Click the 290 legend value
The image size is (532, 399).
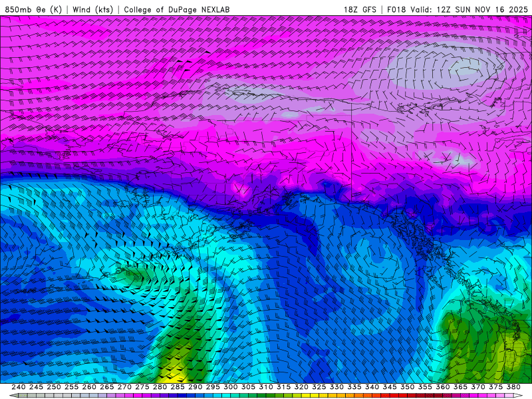click(195, 387)
